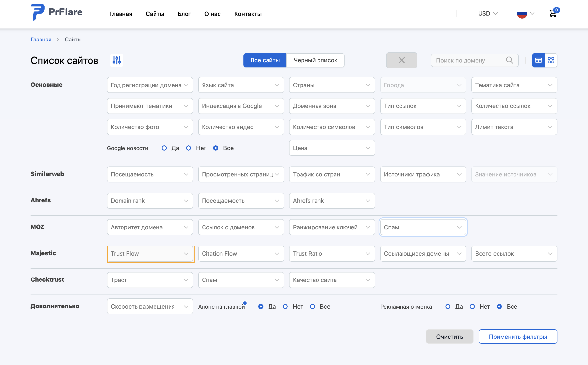Open Принимают тематики dropdown
The height and width of the screenshot is (365, 588).
(150, 106)
